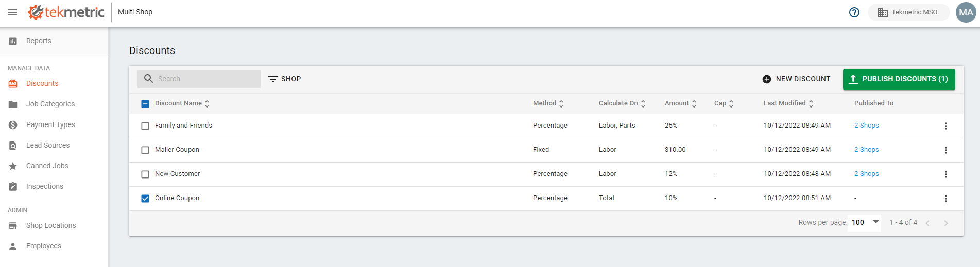Click PUBLISH DISCOUNTS (1) button
The width and height of the screenshot is (980, 267).
pyautogui.click(x=899, y=79)
